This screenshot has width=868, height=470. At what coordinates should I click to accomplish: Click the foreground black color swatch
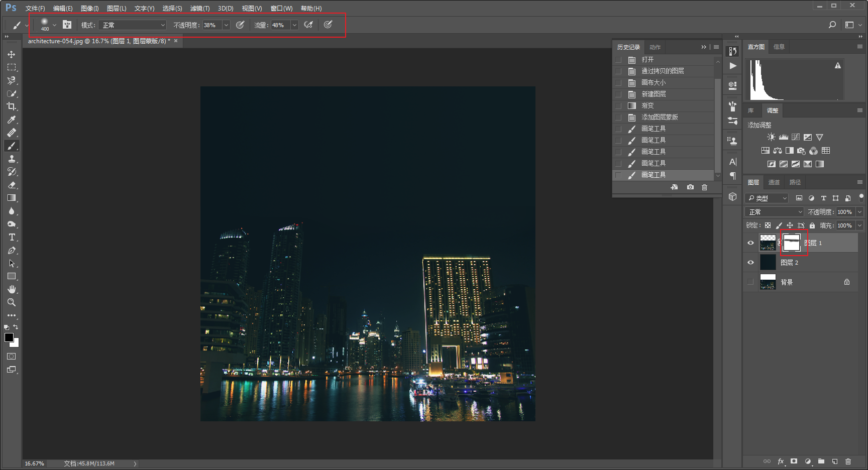click(x=9, y=337)
